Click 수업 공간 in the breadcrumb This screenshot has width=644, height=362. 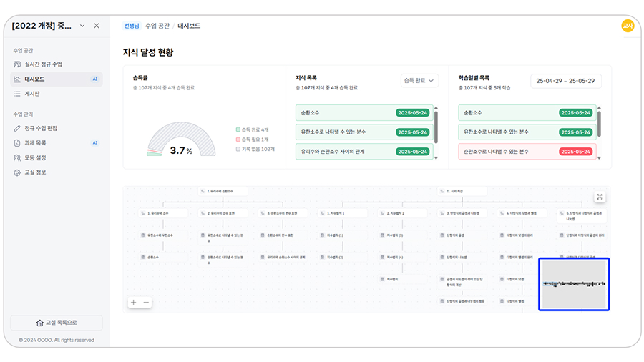pyautogui.click(x=157, y=26)
